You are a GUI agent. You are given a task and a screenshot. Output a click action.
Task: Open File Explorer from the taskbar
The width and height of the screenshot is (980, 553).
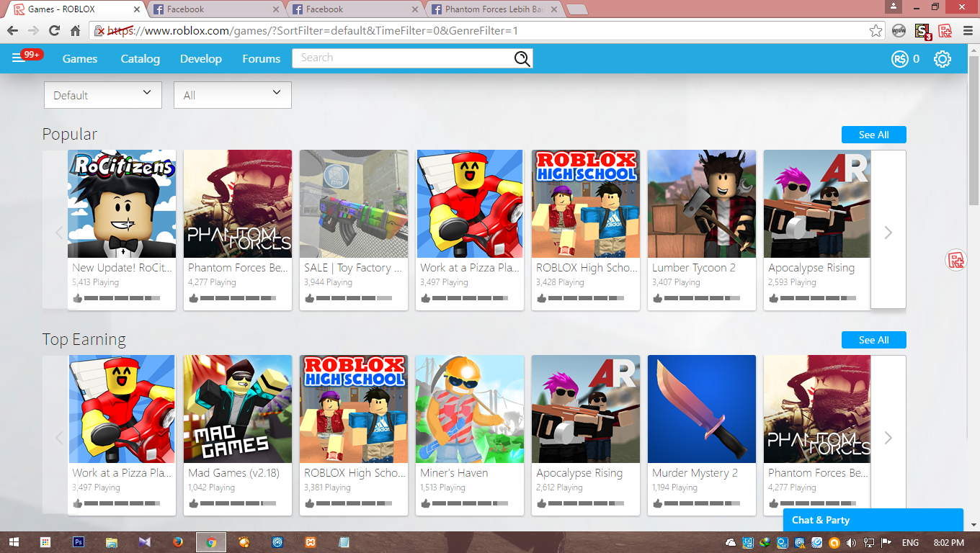coord(112,542)
